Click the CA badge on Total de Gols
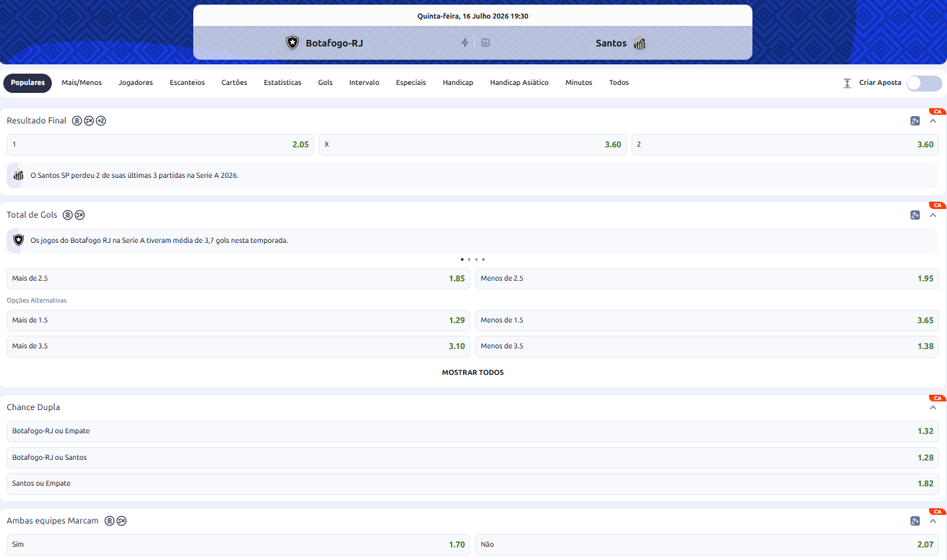 (938, 205)
